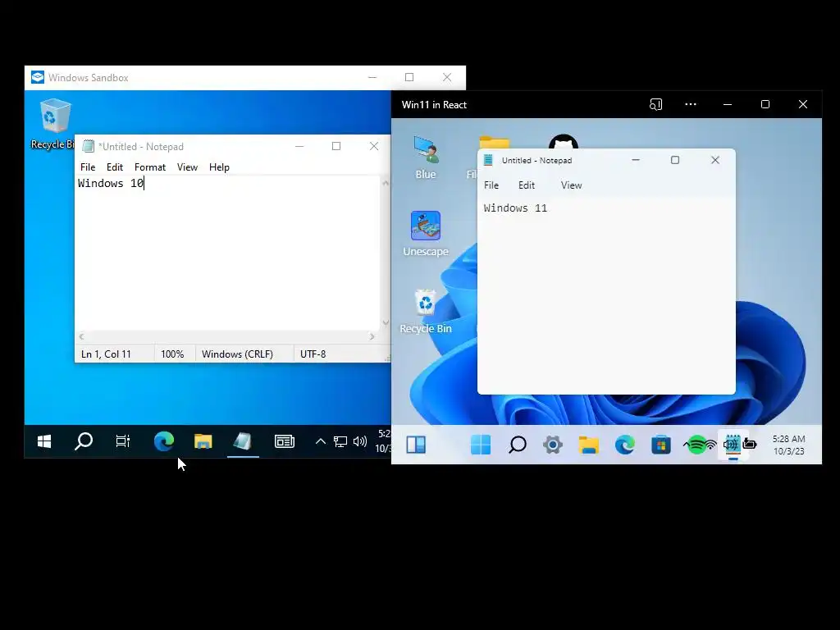Click the network icon in the Sandbox tray
The width and height of the screenshot is (840, 630).
[340, 441]
